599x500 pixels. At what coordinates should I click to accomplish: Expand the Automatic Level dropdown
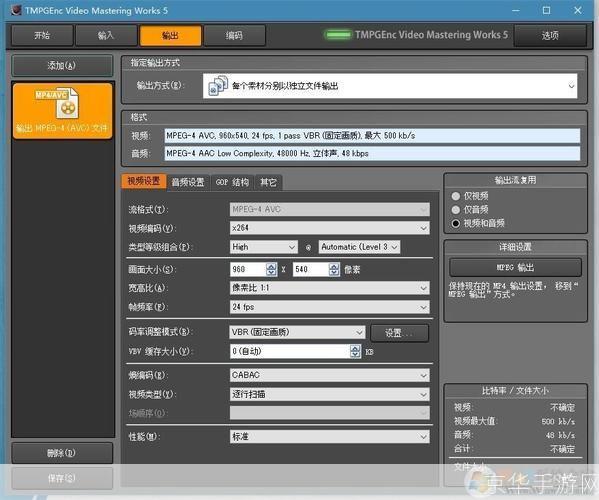[x=359, y=247]
